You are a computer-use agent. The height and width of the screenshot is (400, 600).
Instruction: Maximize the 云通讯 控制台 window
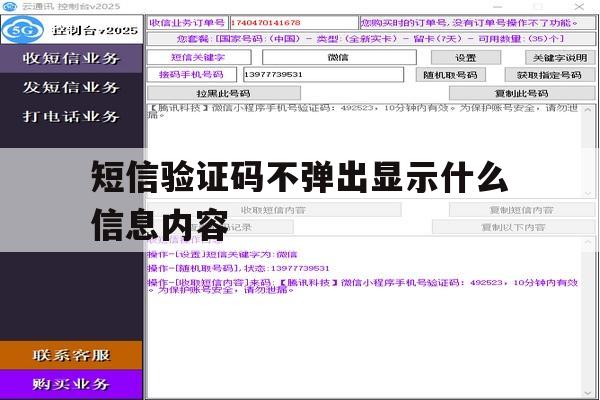pyautogui.click(x=538, y=7)
